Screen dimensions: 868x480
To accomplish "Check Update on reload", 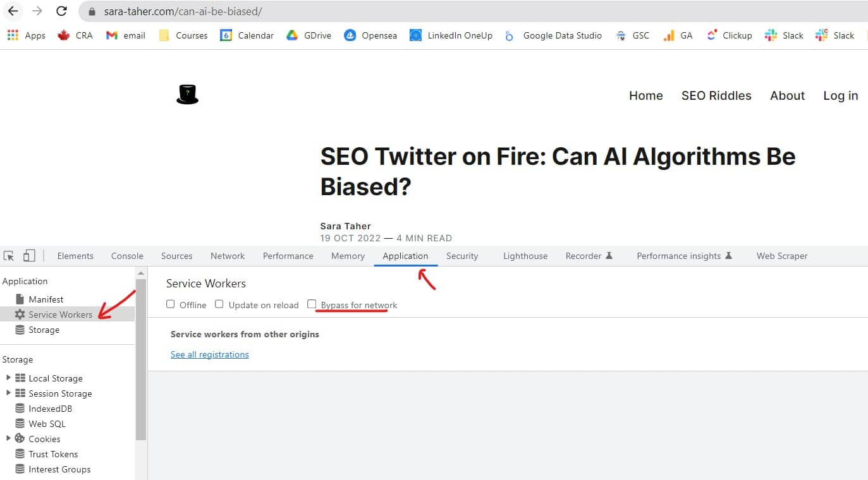I will 219,304.
